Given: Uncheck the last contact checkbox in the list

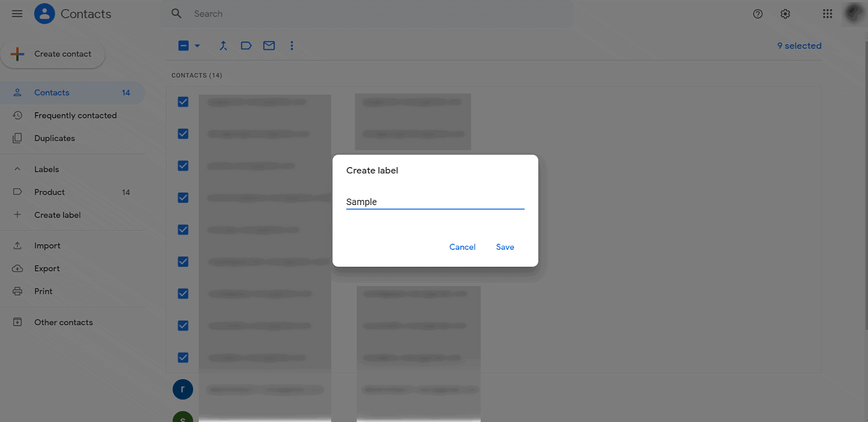Looking at the screenshot, I should click(x=183, y=357).
